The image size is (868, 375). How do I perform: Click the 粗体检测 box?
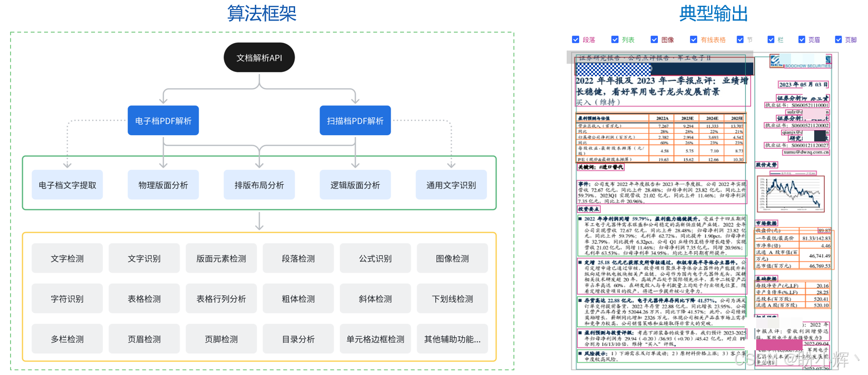(298, 298)
